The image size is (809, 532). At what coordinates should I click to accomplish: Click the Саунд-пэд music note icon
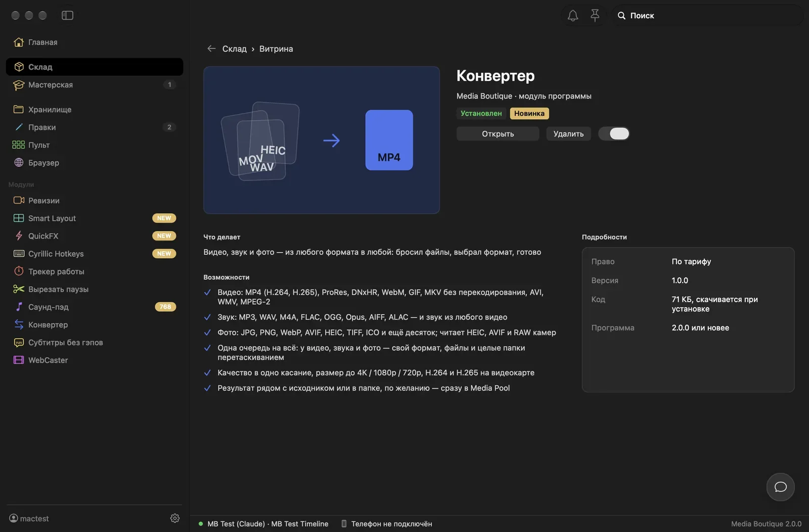point(19,307)
